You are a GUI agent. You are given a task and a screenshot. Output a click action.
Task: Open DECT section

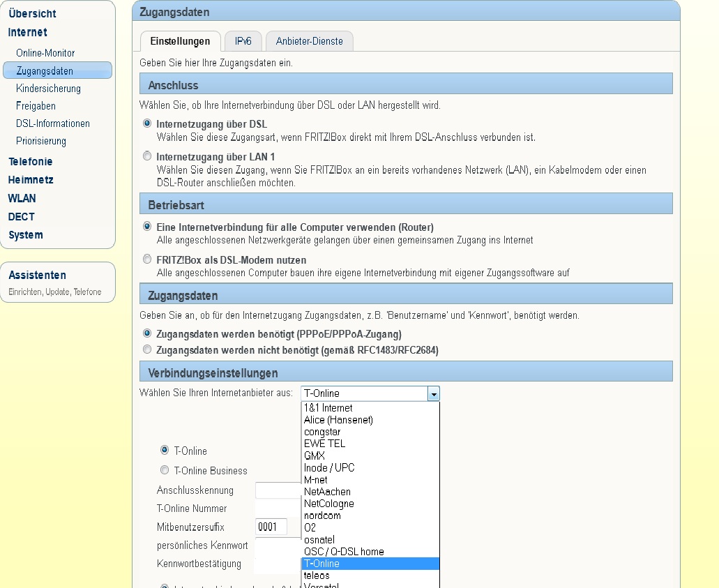tap(21, 216)
